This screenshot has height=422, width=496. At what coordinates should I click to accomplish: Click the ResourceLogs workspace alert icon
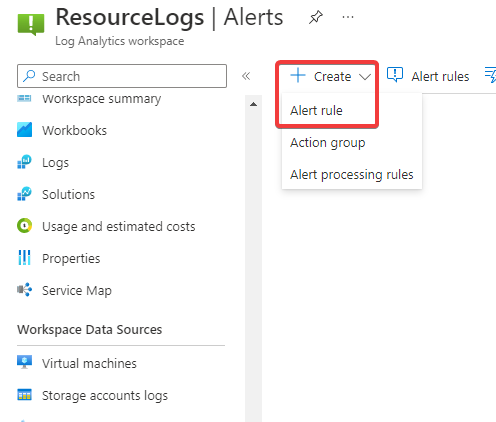(x=31, y=24)
